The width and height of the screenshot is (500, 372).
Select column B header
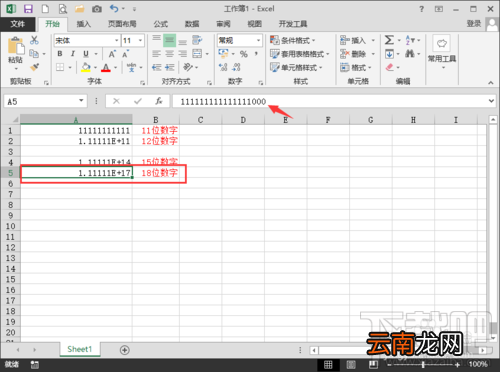point(156,120)
